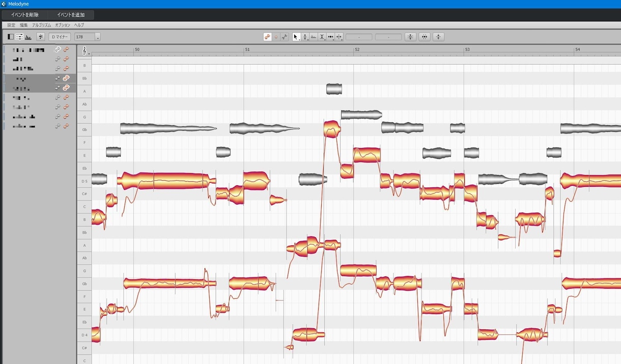Click the イベントを削除 button
Viewport: 621px width, 364px height.
25,15
